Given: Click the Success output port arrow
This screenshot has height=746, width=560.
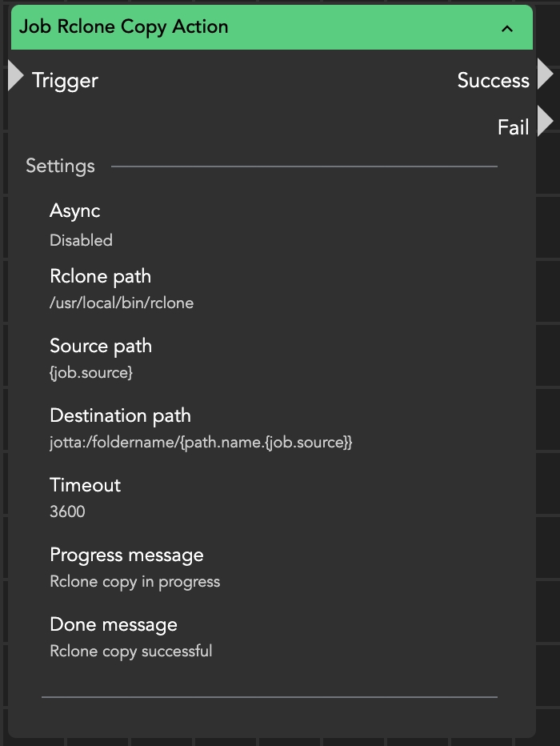Looking at the screenshot, I should coord(545,74).
